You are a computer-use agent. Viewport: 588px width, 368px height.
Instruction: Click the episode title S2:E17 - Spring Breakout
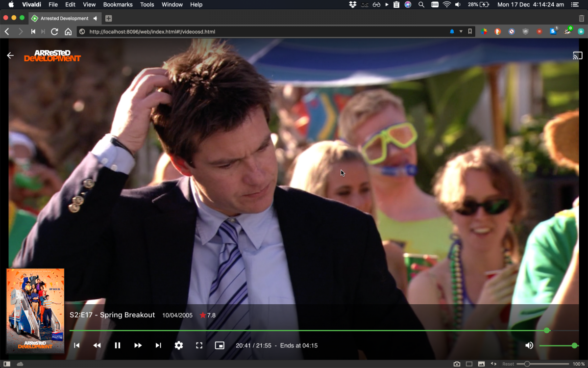pyautogui.click(x=112, y=315)
